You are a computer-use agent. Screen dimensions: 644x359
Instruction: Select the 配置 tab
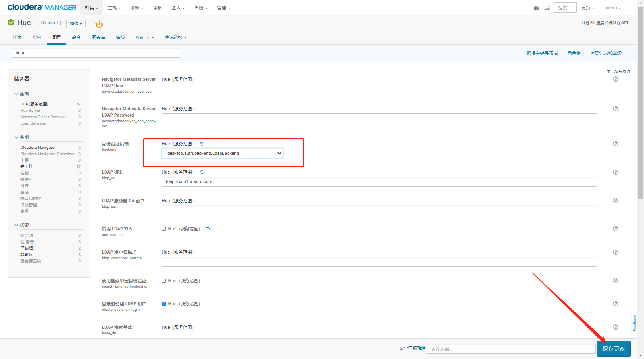point(57,37)
